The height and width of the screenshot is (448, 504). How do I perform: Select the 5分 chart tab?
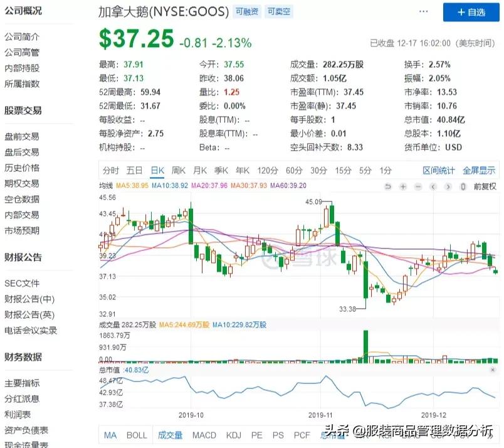point(365,170)
